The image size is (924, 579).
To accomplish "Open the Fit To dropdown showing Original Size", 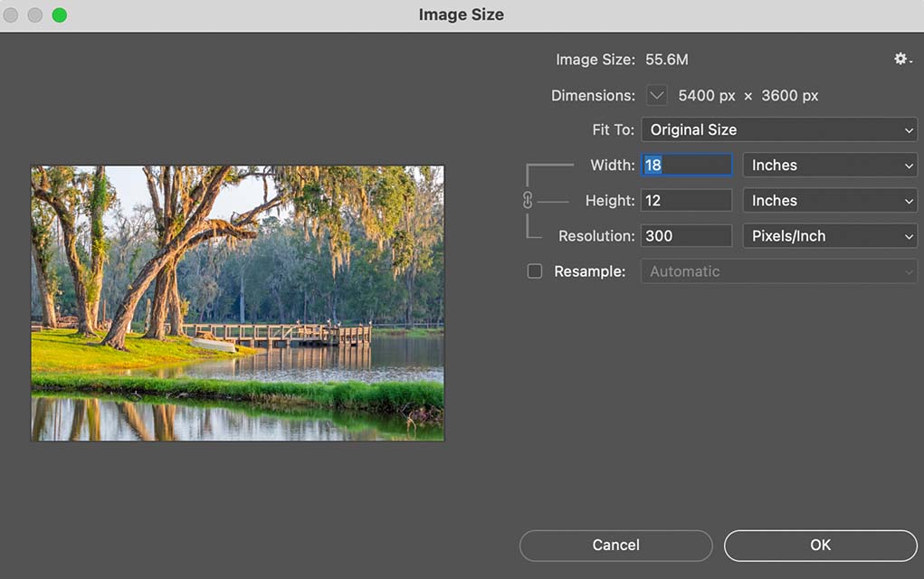I will [x=778, y=129].
